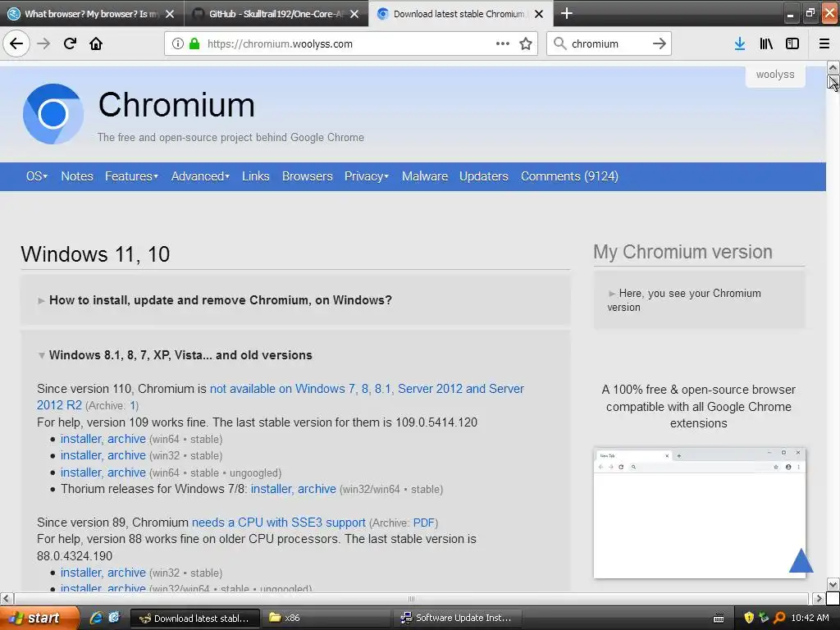The width and height of the screenshot is (840, 630).
Task: Open the downloads panel
Action: [x=739, y=43]
